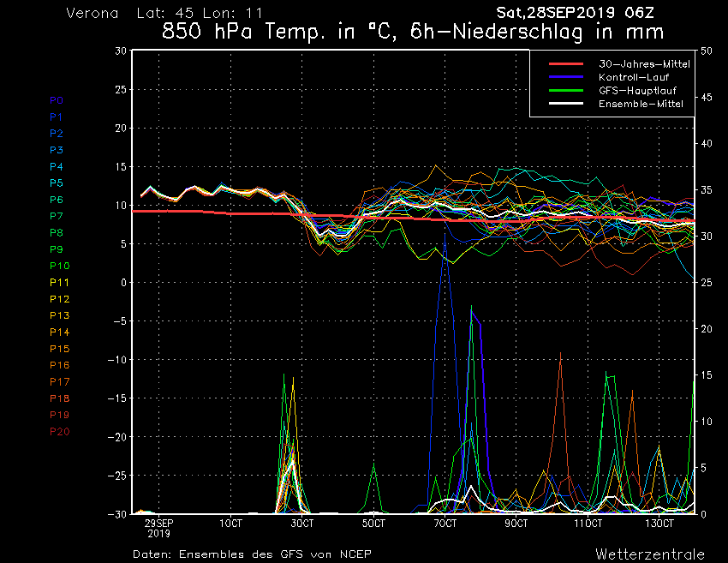Click the P16 ensemble label
728x563 pixels.
[x=59, y=365]
